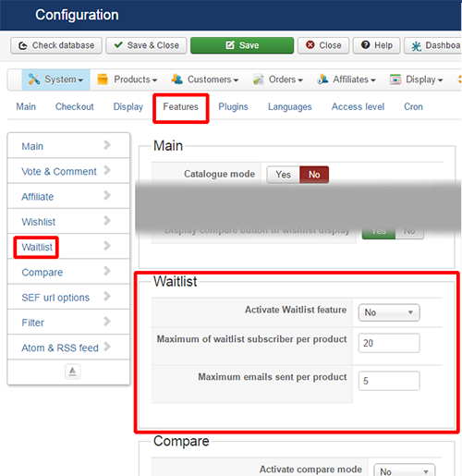The width and height of the screenshot is (462, 476).
Task: Click the checkmark icon on Save & Close
Action: pyautogui.click(x=118, y=44)
